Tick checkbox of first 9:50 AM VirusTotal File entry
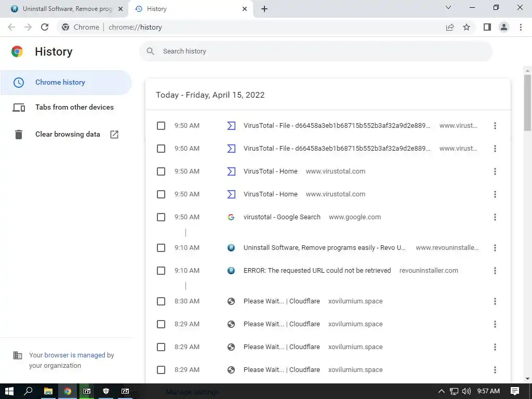 pyautogui.click(x=161, y=126)
